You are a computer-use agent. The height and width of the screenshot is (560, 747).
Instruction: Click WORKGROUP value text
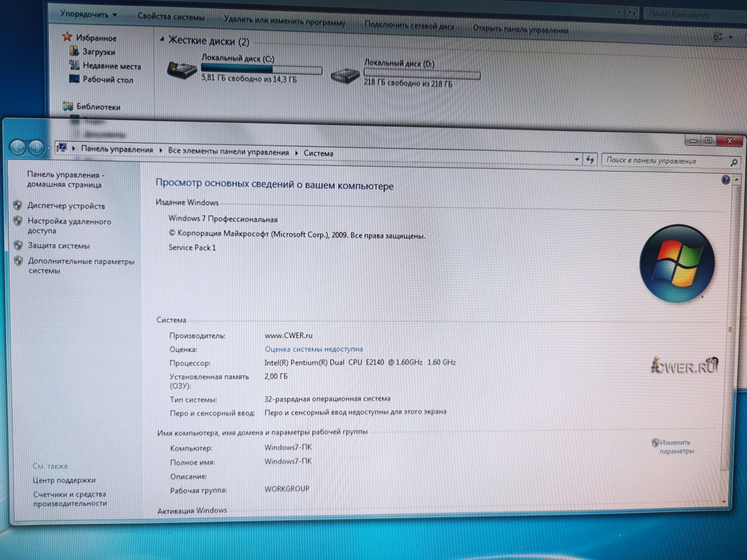(x=287, y=489)
